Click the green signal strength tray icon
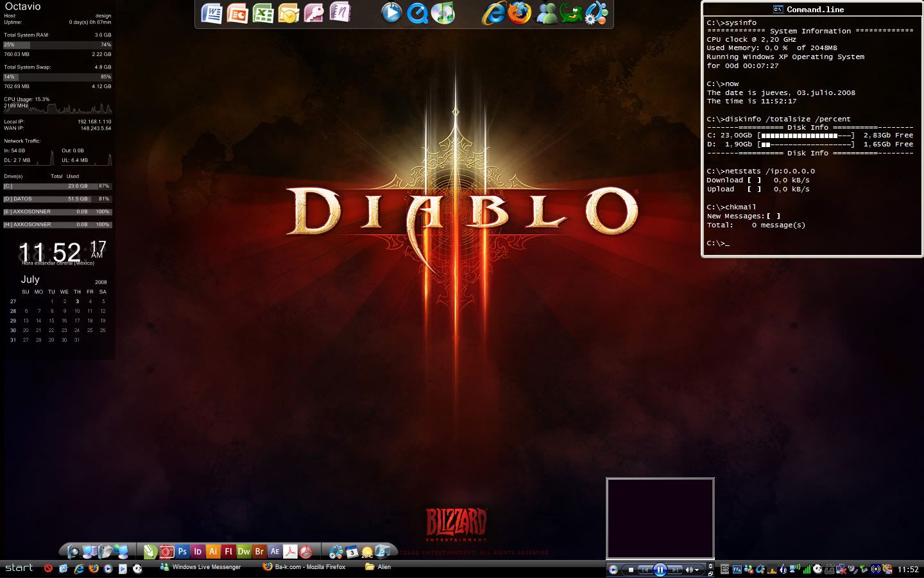 (807, 569)
